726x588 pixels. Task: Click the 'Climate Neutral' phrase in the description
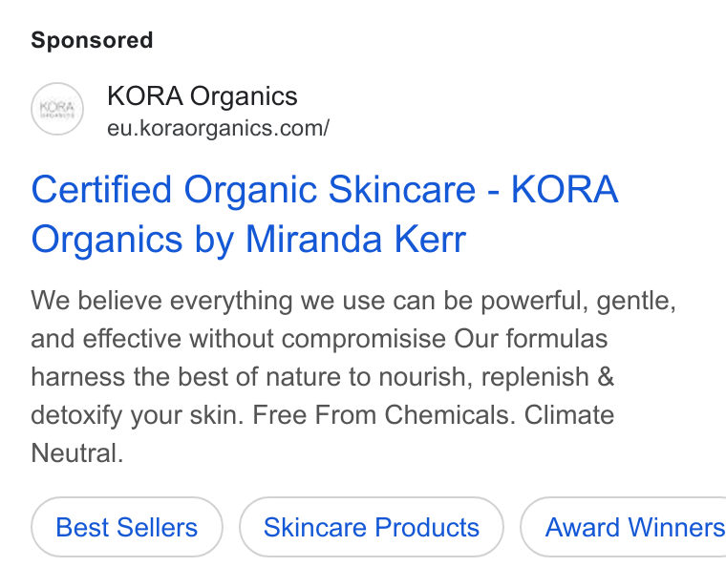(569, 414)
